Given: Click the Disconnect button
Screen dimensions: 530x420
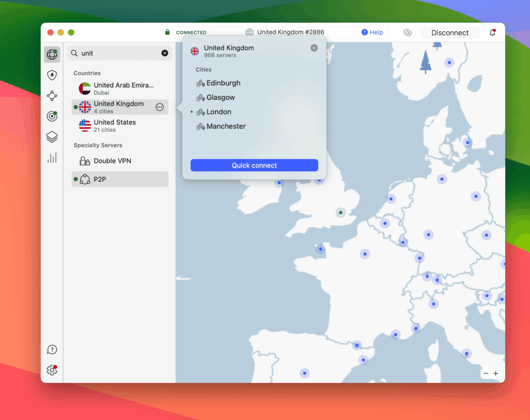Looking at the screenshot, I should [x=450, y=33].
